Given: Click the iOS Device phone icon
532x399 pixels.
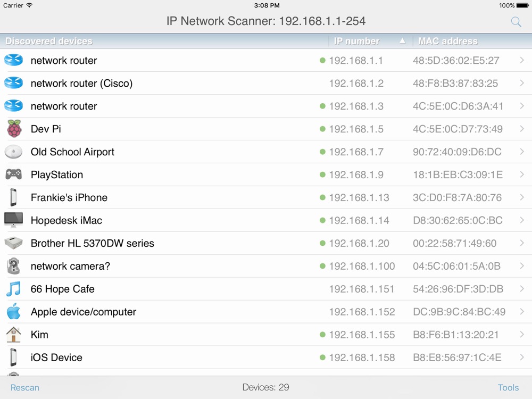Looking at the screenshot, I should (13, 358).
